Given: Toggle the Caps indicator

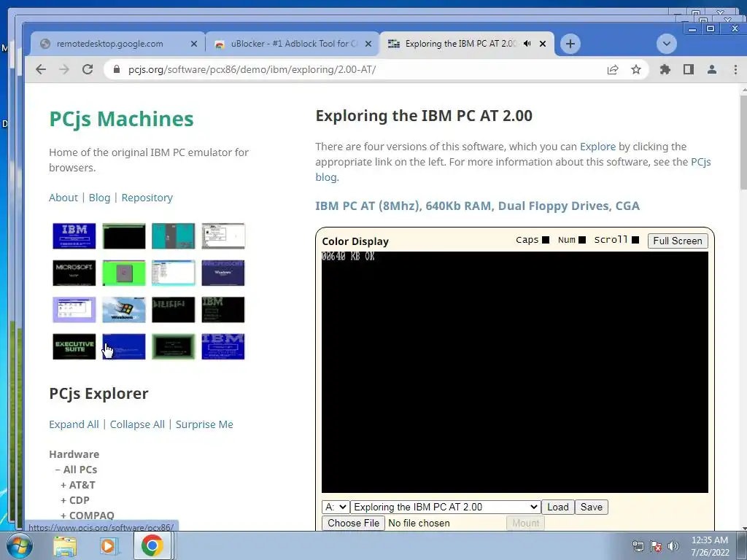Looking at the screenshot, I should click(546, 240).
